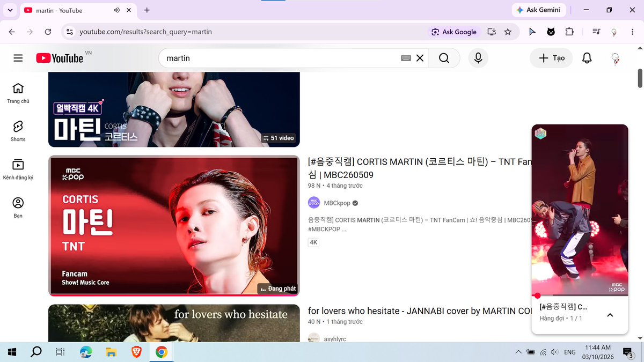Open Windows taskbar search
Viewport: 644px width, 362px height.
pos(36,352)
